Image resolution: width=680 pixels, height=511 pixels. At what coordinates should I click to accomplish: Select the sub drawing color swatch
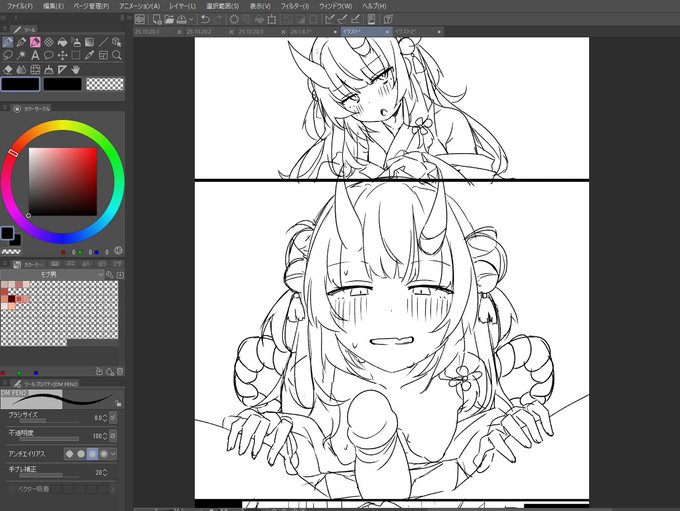62,84
